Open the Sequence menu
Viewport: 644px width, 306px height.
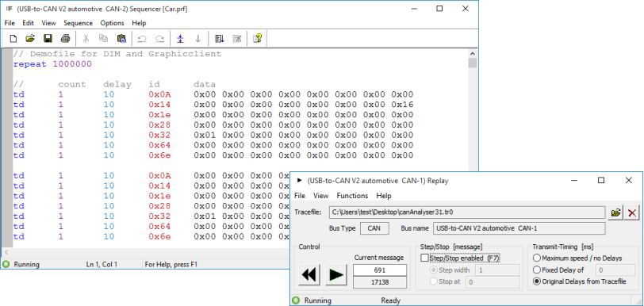[x=78, y=23]
